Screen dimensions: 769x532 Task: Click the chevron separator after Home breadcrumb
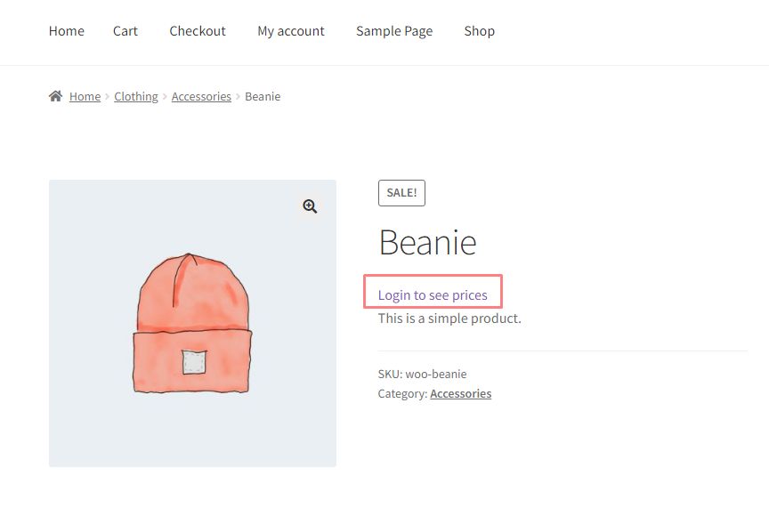(107, 96)
